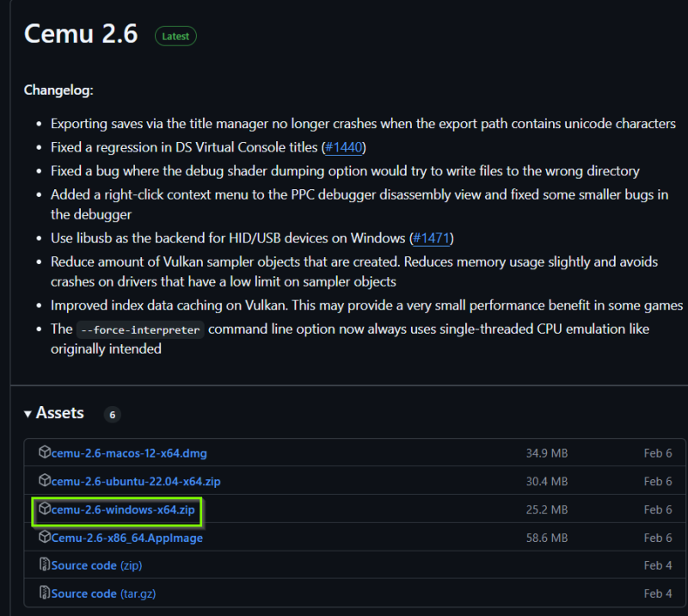Viewport: 688px width, 616px height.
Task: Collapse the Assets section triangle
Action: click(x=28, y=414)
